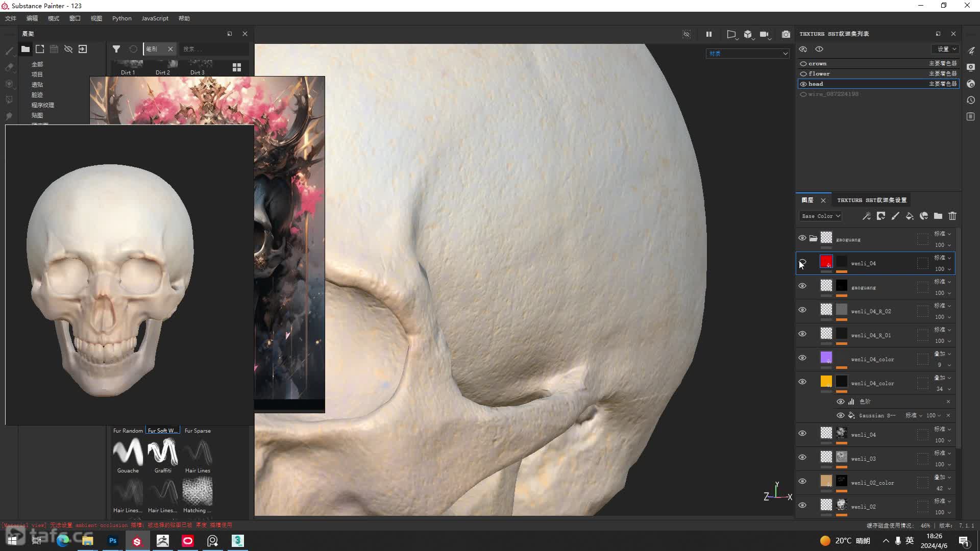Open the Base Color channel dropdown

[x=820, y=216]
